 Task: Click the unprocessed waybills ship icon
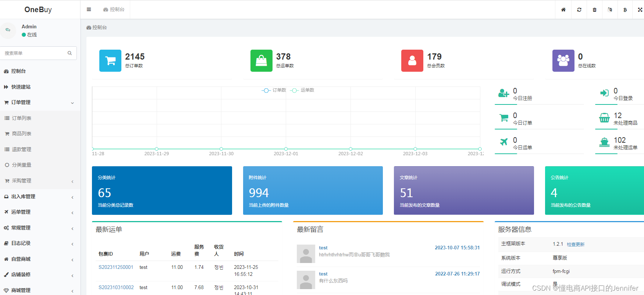tap(604, 142)
